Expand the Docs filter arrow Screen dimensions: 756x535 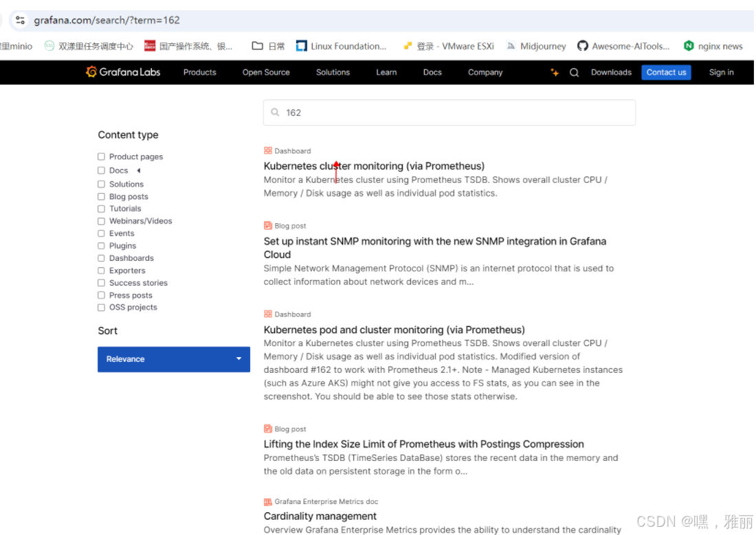(x=138, y=170)
